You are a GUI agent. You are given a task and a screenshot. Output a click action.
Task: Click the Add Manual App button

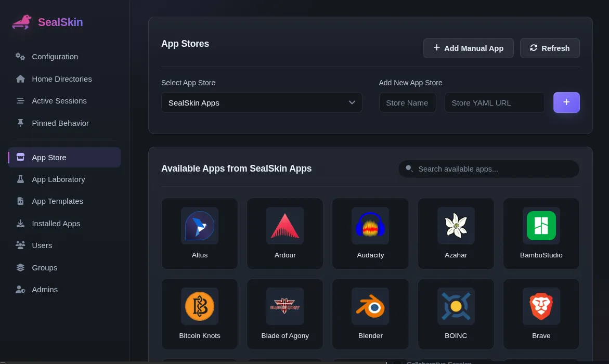[469, 48]
